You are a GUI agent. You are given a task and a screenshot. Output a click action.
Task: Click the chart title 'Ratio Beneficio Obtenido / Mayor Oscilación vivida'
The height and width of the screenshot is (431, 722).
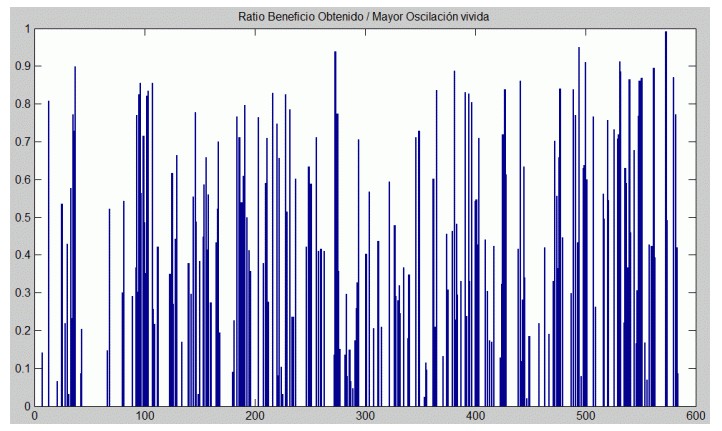pyautogui.click(x=363, y=17)
